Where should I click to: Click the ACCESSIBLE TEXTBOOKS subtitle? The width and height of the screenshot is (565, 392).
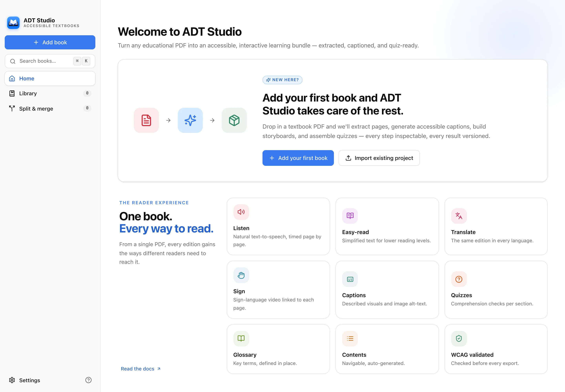click(51, 26)
